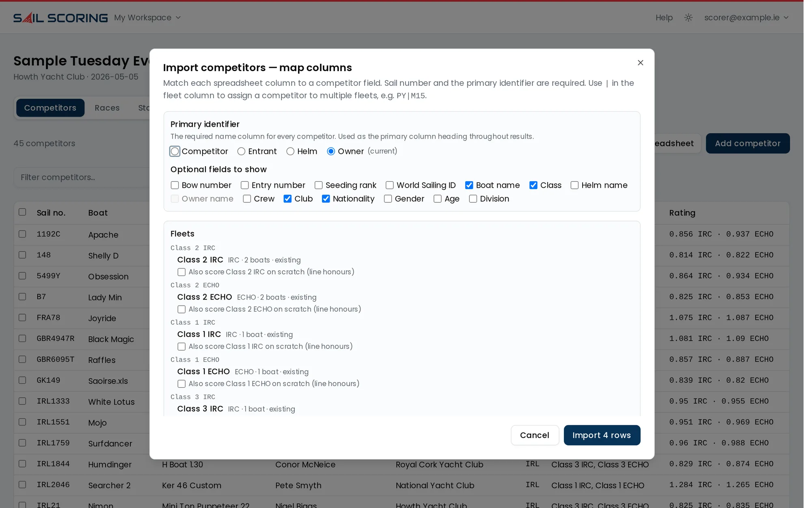The width and height of the screenshot is (812, 508).
Task: Select Competitor as primary identifier
Action: click(x=175, y=152)
